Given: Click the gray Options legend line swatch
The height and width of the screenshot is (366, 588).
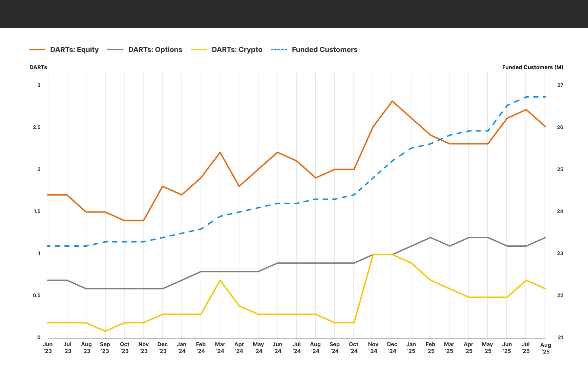Looking at the screenshot, I should tap(115, 50).
